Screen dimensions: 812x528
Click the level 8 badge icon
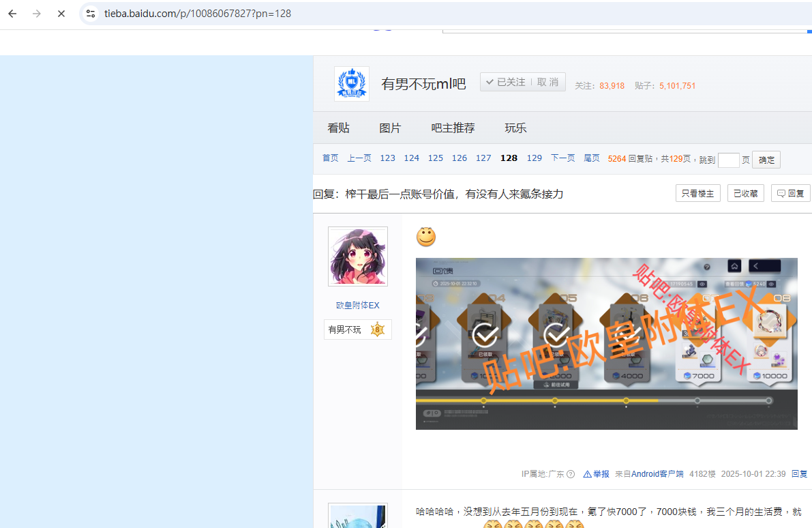tap(377, 329)
